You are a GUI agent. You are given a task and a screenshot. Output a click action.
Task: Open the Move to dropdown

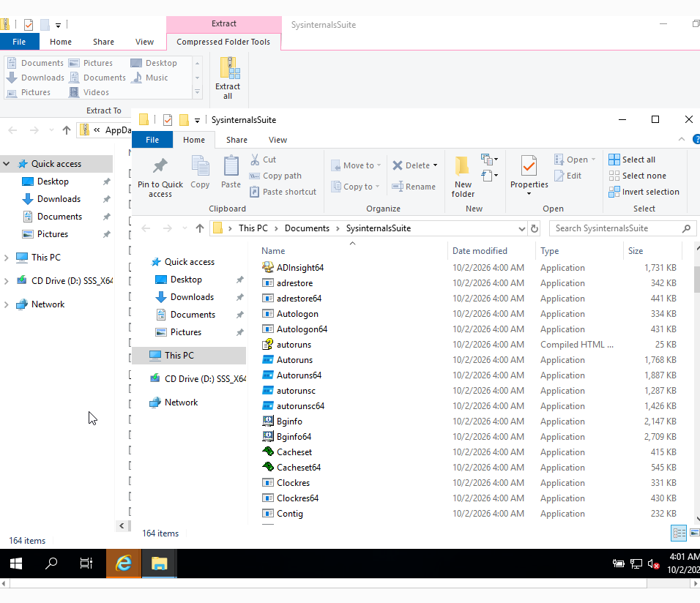[x=357, y=165]
